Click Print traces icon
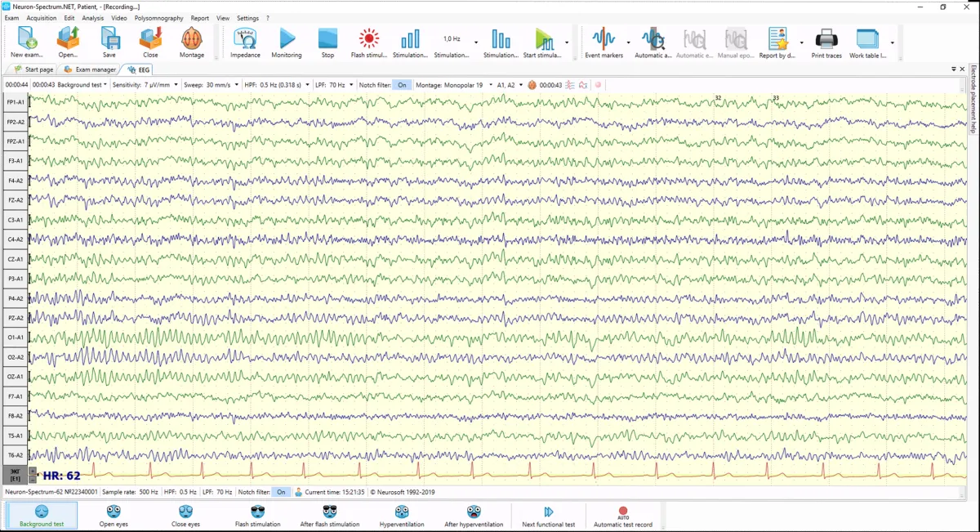 click(826, 42)
